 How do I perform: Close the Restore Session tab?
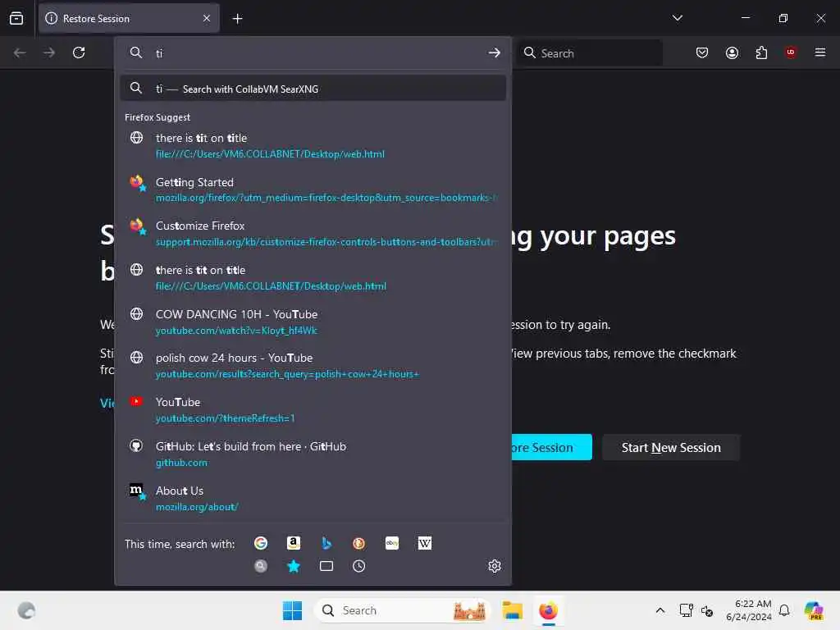click(x=207, y=18)
